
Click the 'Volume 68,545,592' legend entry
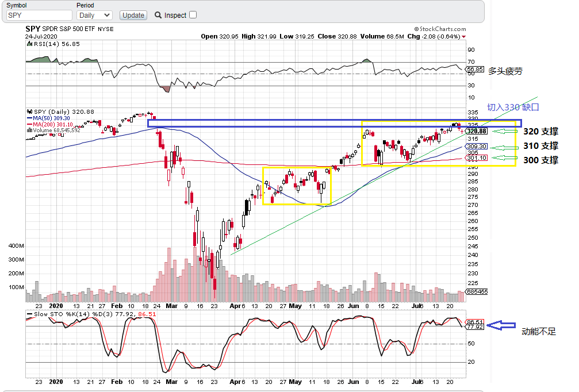point(56,130)
